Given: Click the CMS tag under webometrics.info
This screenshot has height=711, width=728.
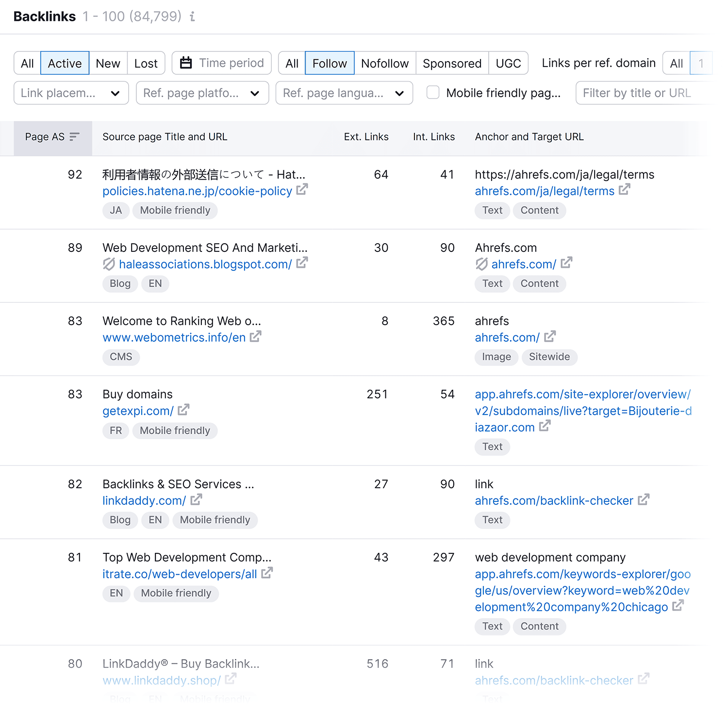Looking at the screenshot, I should pos(121,357).
